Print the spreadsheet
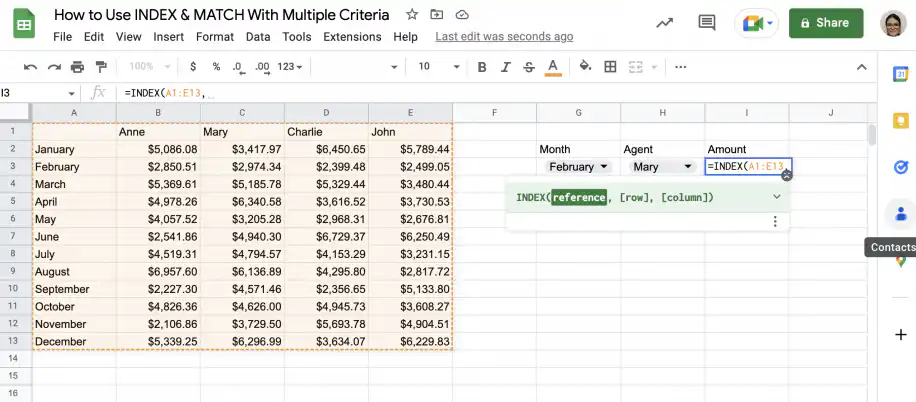This screenshot has height=402, width=916. tap(78, 67)
